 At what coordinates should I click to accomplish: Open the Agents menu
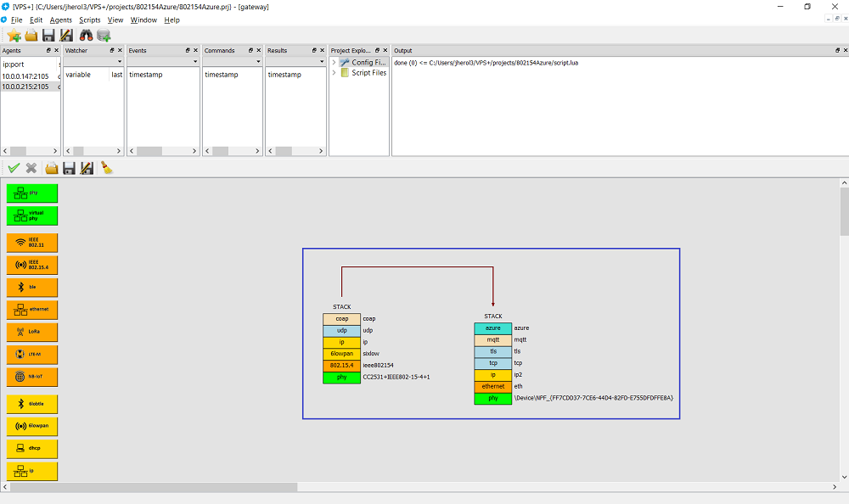(x=61, y=20)
